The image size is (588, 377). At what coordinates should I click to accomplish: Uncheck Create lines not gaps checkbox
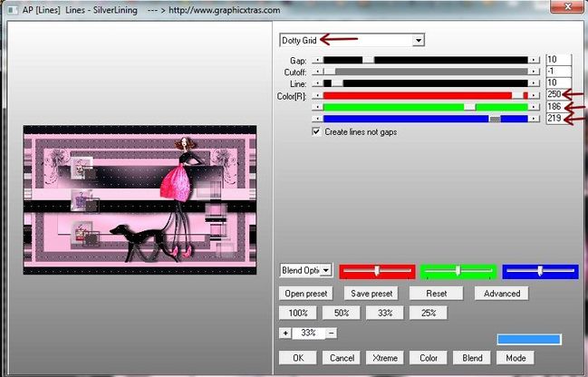tap(316, 131)
